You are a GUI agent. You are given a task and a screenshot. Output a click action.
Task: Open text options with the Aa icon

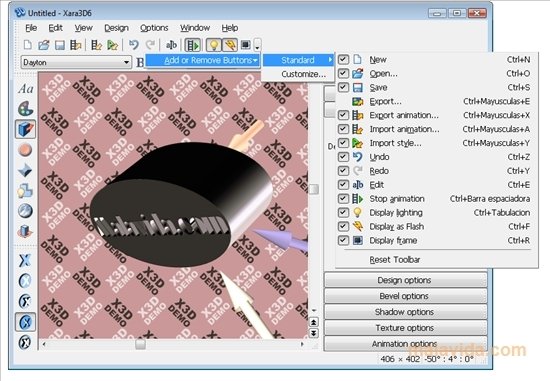point(26,89)
